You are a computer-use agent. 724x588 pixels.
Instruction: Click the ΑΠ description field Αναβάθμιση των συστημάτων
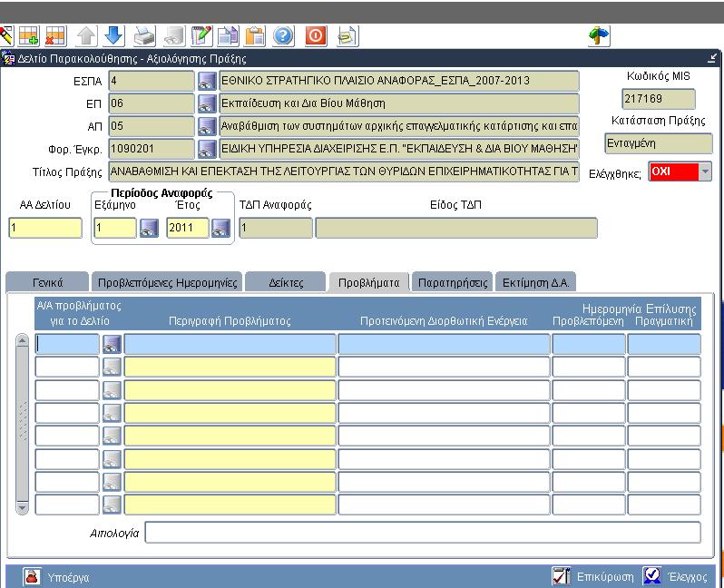click(399, 126)
